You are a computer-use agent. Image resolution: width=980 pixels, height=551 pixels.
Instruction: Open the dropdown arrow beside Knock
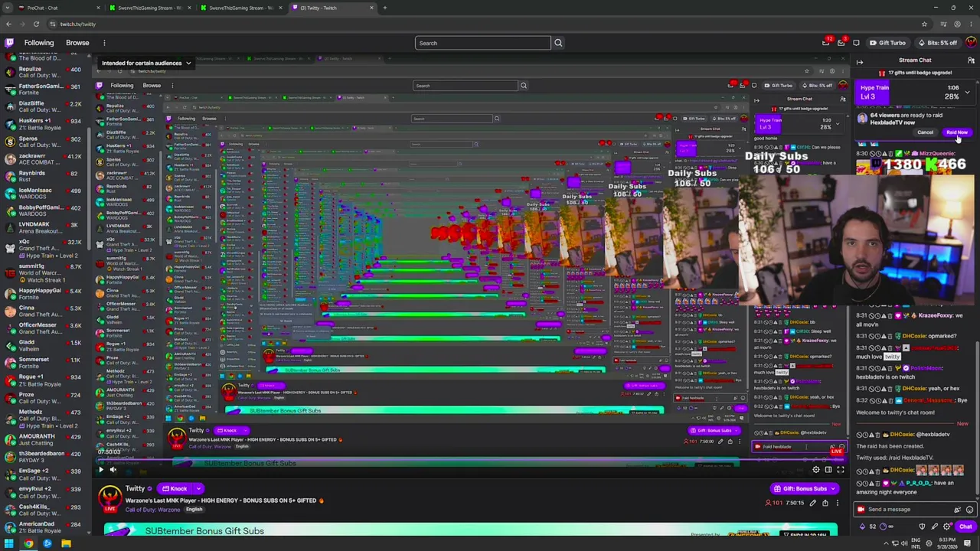(x=198, y=488)
